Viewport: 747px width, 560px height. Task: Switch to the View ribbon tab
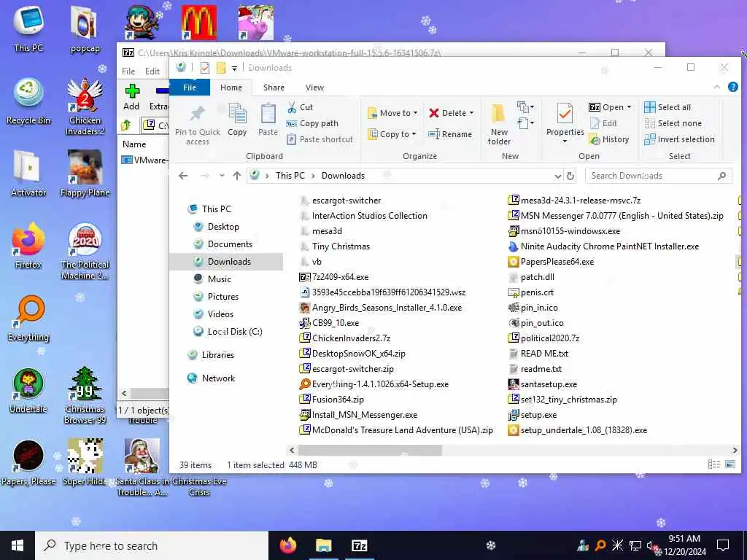[314, 87]
